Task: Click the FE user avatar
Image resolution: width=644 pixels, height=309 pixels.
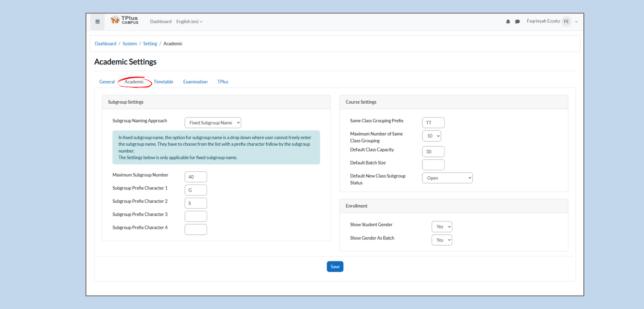Action: click(566, 22)
